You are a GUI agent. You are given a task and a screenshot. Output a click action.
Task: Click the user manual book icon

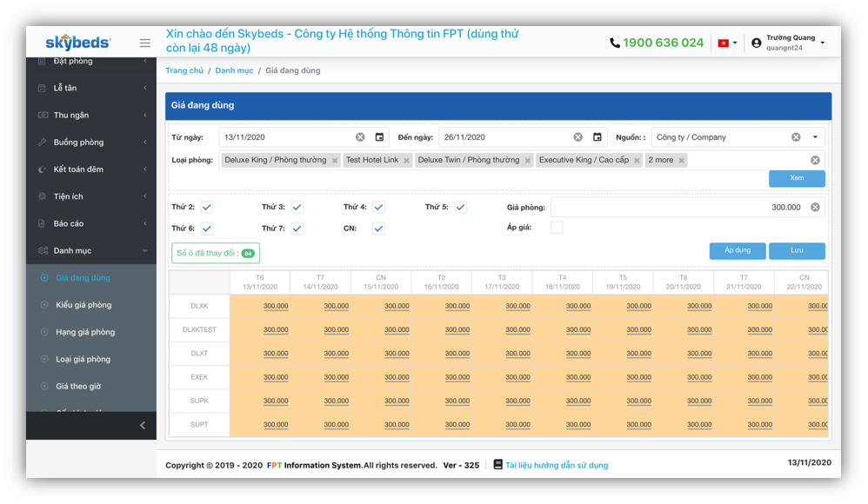[x=498, y=465]
